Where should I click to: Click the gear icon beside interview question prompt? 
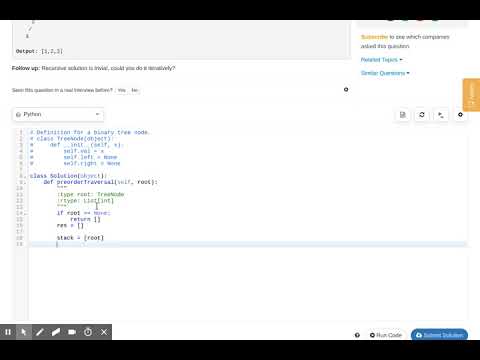(346, 90)
